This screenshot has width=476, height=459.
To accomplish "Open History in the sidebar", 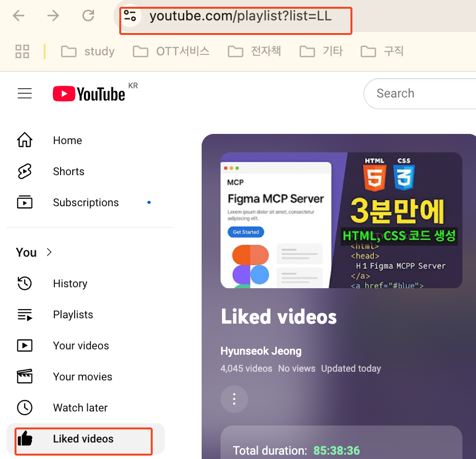I will click(x=70, y=283).
